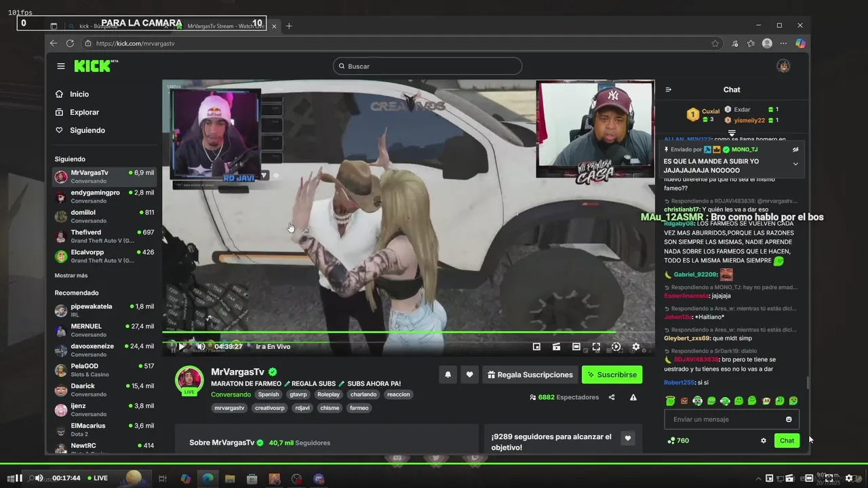Select the domilol channel in the sidebar
Screen dimensions: 868x488
click(104, 216)
